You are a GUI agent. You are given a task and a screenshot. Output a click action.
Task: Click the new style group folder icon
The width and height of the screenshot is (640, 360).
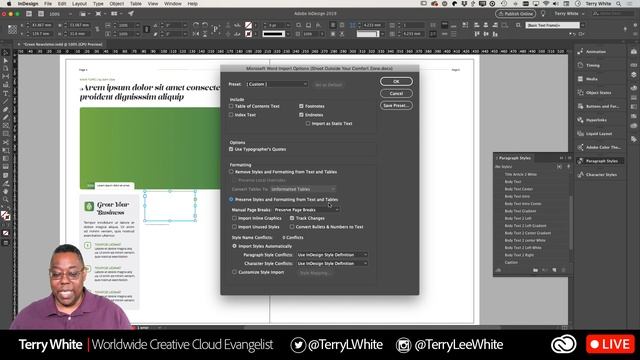coord(535,270)
